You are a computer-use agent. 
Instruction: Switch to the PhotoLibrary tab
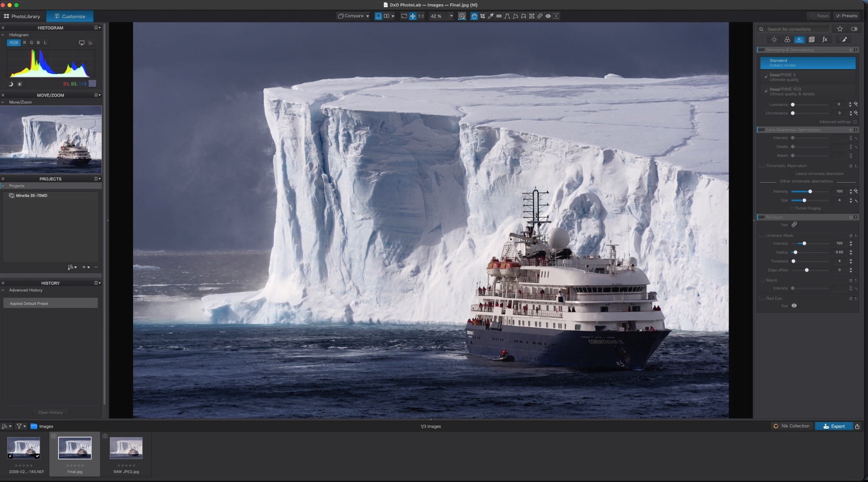tap(22, 16)
